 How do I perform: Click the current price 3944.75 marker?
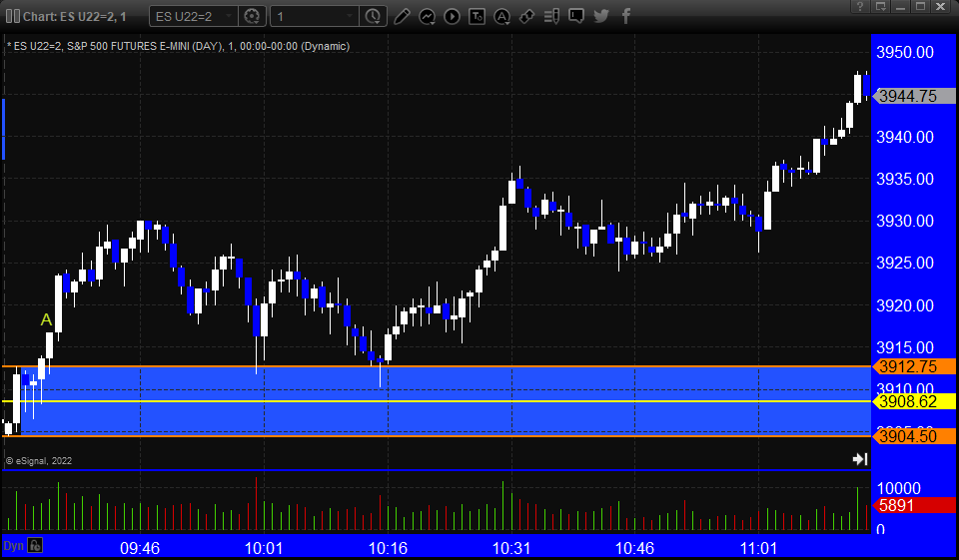coord(914,96)
